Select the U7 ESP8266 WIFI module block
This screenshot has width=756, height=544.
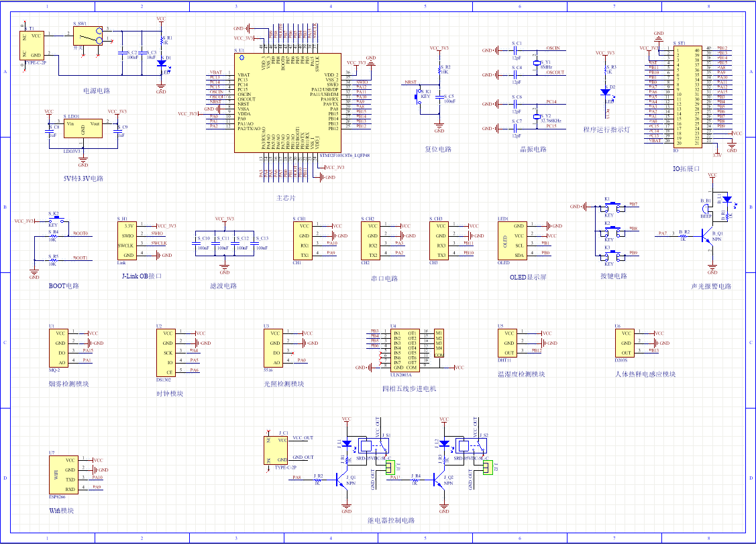tap(63, 474)
